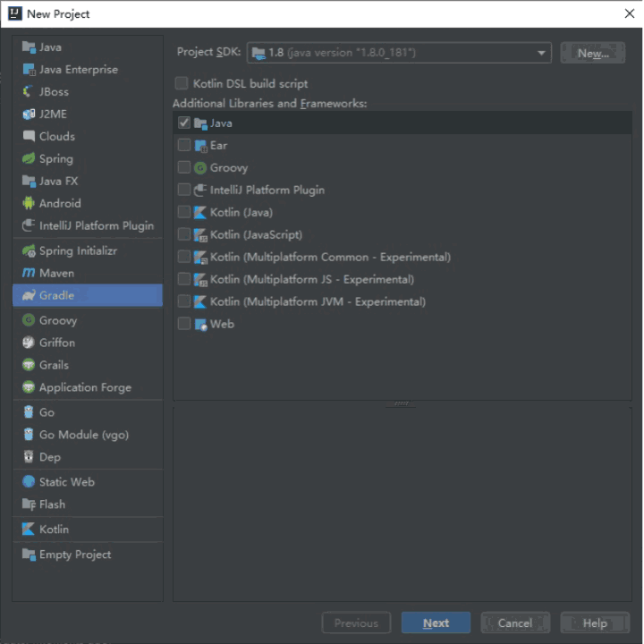Enable Kotlin DSL build script checkbox
Image resolution: width=644 pixels, height=644 pixels.
click(182, 83)
